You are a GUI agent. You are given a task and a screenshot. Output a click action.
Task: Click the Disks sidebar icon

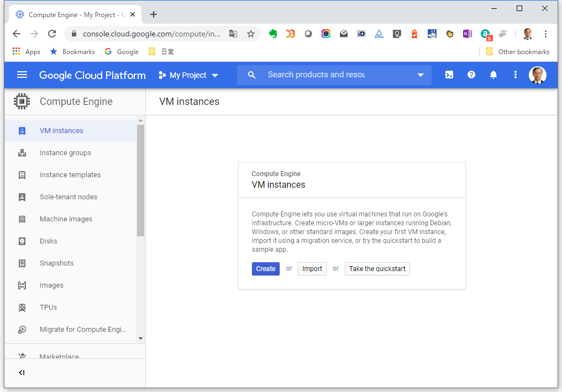[x=22, y=241]
